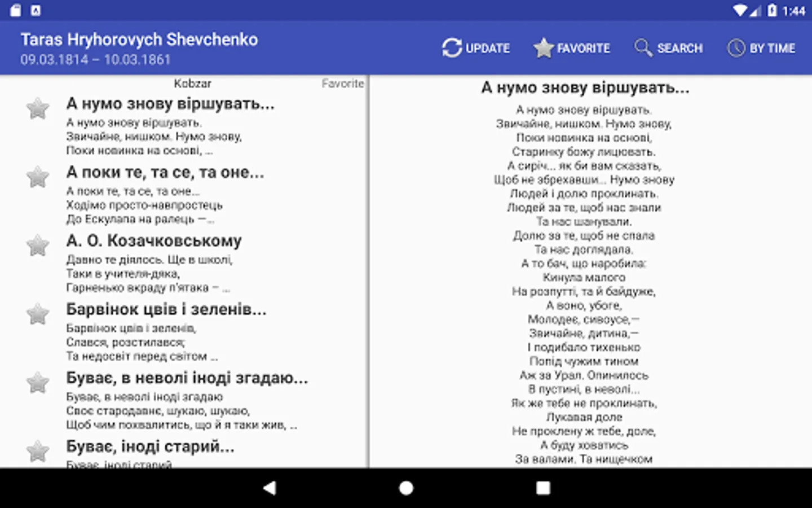The image size is (812, 508).
Task: Click preview line 'Слався, розстилався;'
Action: coord(125,342)
